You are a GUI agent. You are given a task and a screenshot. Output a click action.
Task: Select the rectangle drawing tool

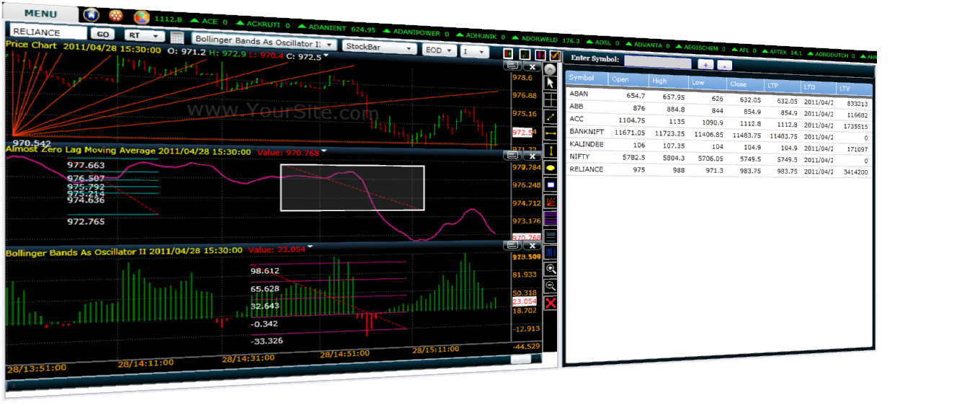tap(551, 184)
